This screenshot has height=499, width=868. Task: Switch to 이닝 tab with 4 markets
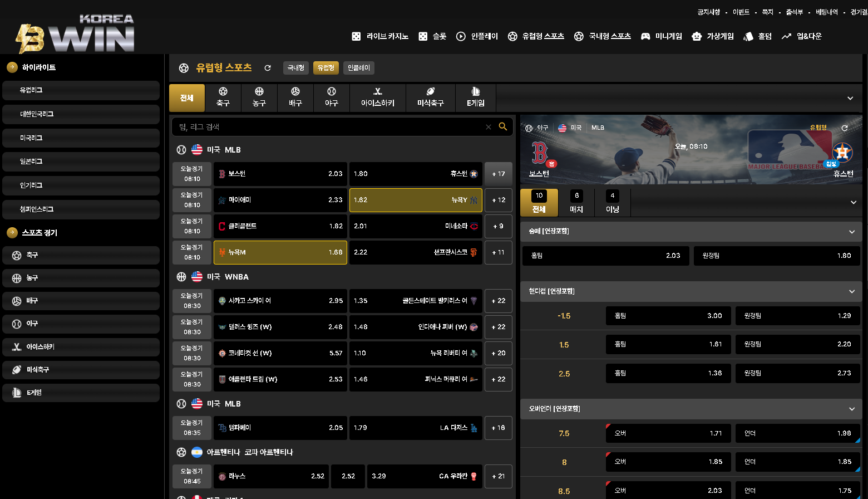tap(613, 202)
